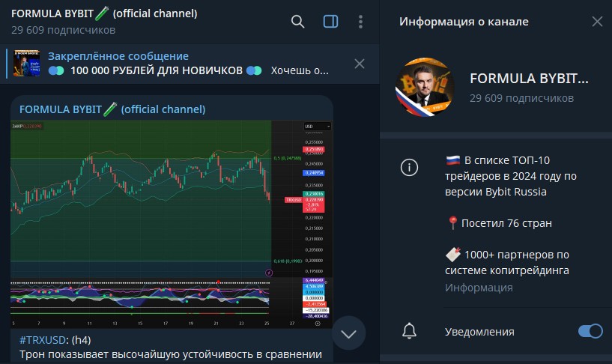Dismiss the pinned message with its X
Viewport: 612px width, 364px height.
point(360,64)
